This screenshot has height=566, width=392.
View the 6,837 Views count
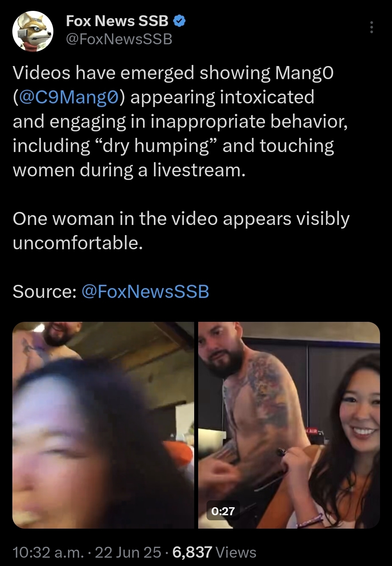(x=214, y=552)
